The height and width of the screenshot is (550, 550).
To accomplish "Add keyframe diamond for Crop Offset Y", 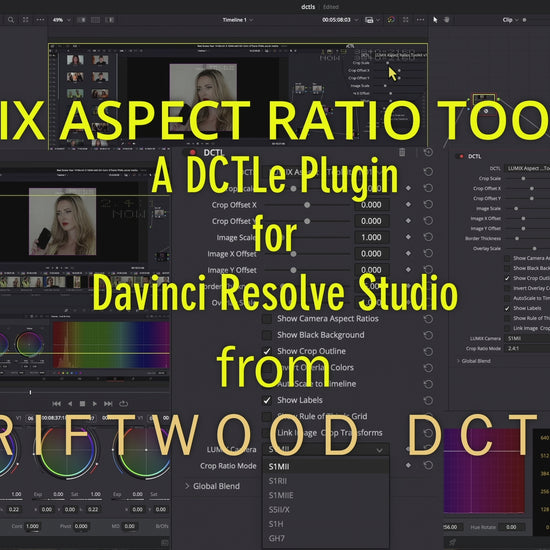I will pos(408,221).
